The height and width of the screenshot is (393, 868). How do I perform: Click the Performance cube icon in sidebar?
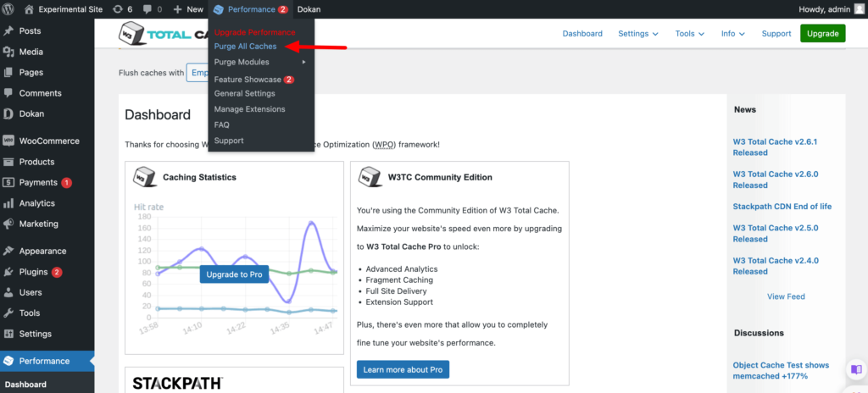pos(8,361)
